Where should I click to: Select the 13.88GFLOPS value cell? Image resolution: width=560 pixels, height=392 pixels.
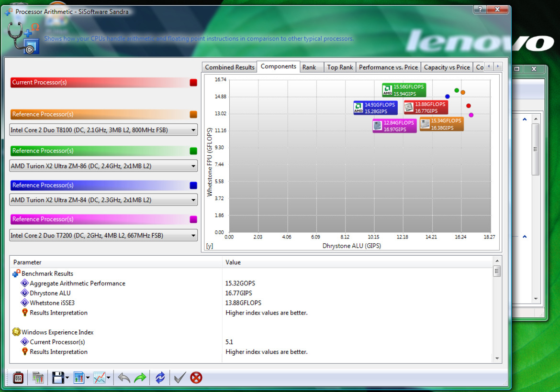click(x=243, y=303)
